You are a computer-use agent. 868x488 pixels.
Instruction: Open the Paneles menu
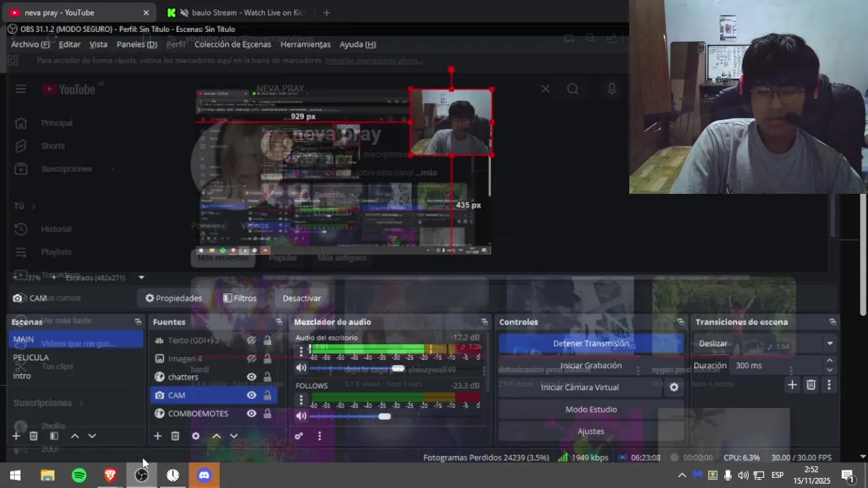(x=137, y=44)
